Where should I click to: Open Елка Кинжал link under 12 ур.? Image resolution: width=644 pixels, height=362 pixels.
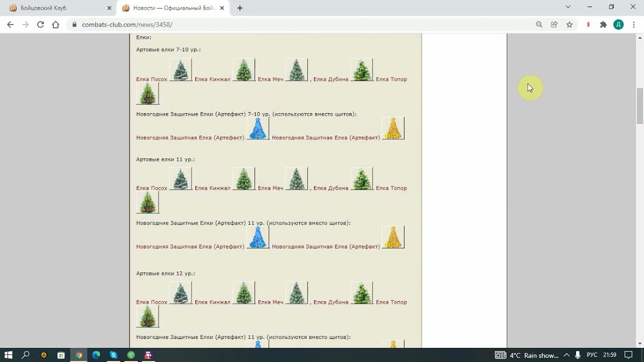click(212, 302)
